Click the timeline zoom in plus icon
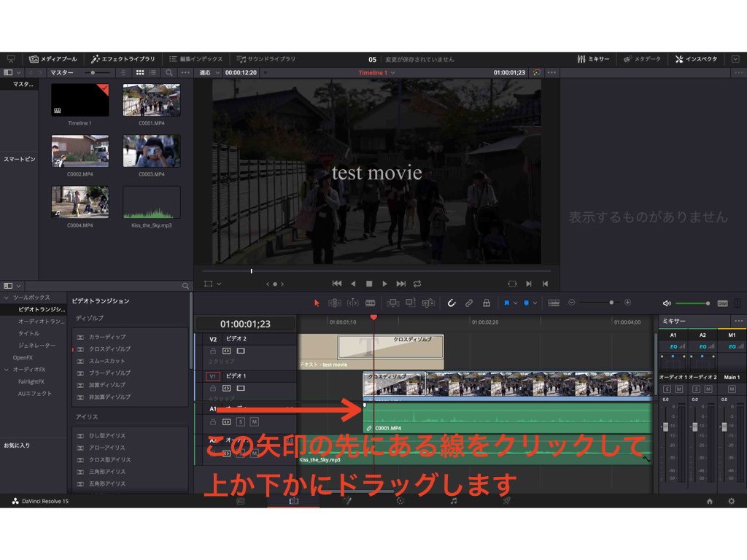 click(x=628, y=303)
